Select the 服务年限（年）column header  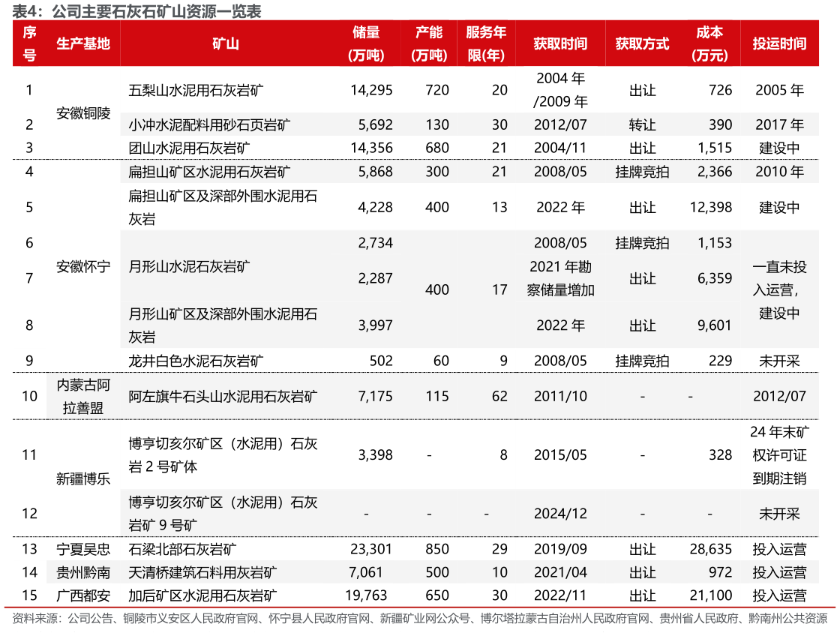484,43
